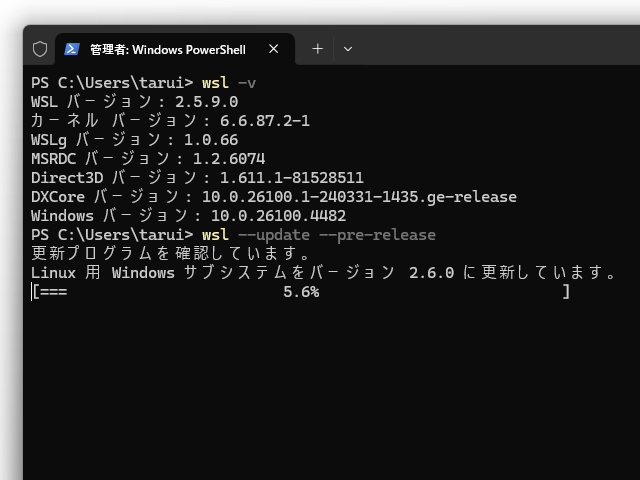The height and width of the screenshot is (480, 640).
Task: Click the 5.6% update progress bar
Action: (x=301, y=292)
